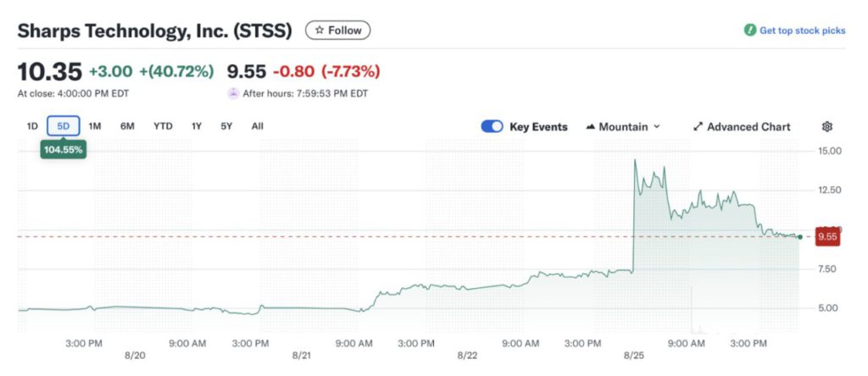Switch chart to 6M range

[x=127, y=126]
